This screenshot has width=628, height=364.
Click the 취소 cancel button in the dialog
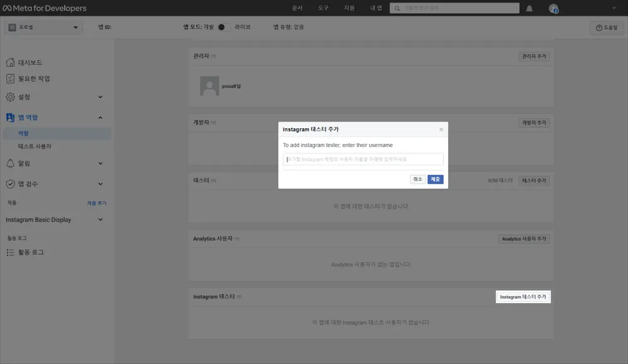pyautogui.click(x=418, y=179)
